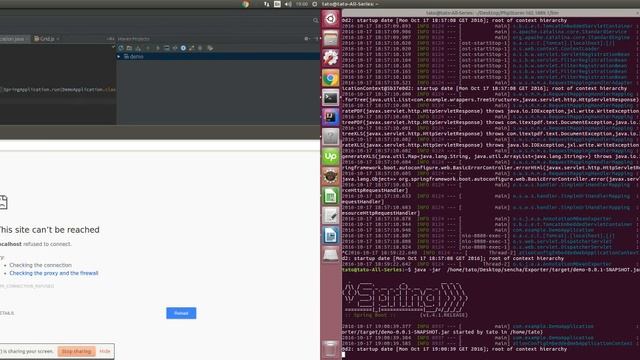Viewport: 640px width, 360px height.
Task: Click Run Maven Build play icon
Action: click(158, 48)
